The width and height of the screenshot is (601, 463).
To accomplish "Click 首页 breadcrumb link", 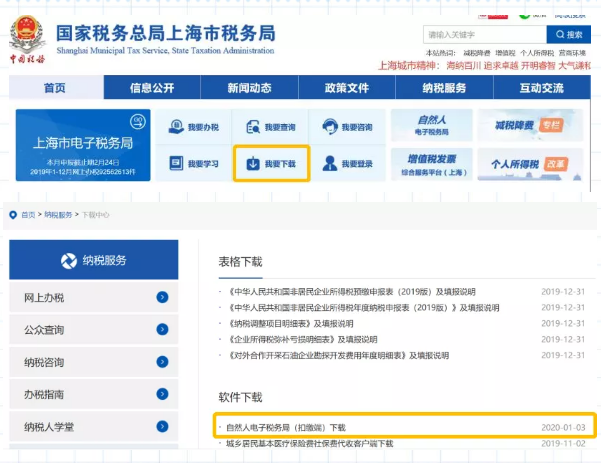I will [28, 215].
